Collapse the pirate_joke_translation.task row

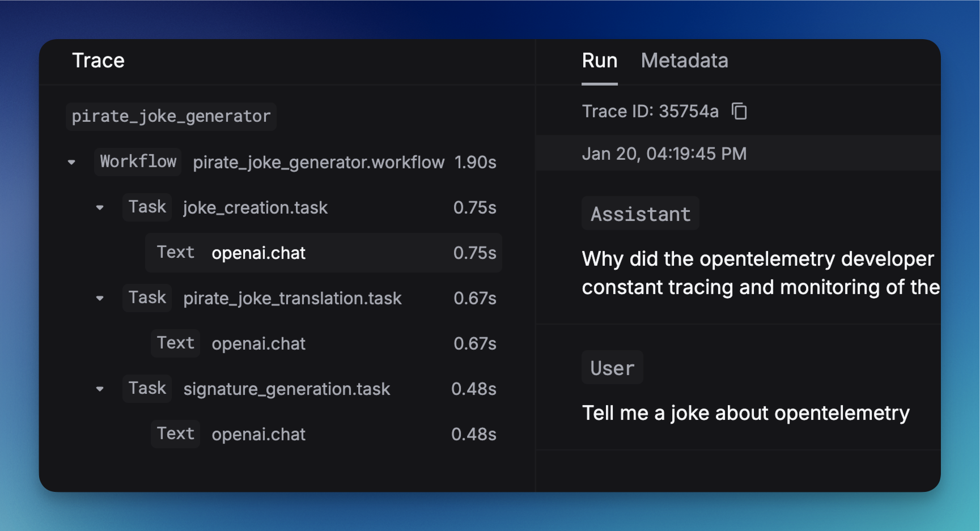click(x=100, y=298)
